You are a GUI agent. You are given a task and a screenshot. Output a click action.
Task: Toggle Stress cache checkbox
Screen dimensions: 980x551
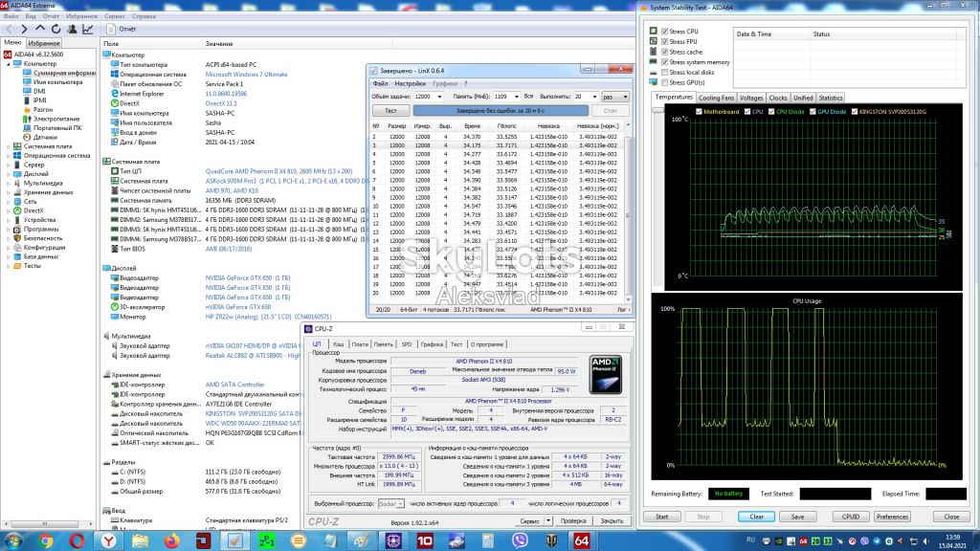tap(665, 52)
